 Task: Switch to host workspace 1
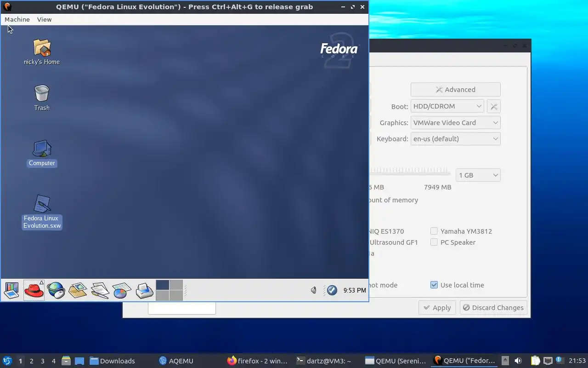pyautogui.click(x=20, y=361)
